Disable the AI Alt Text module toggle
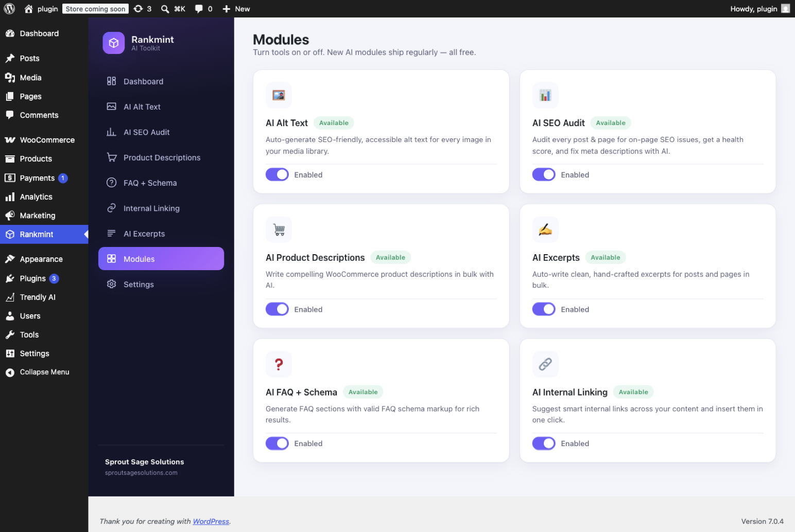Viewport: 795px width, 532px height. coord(277,175)
